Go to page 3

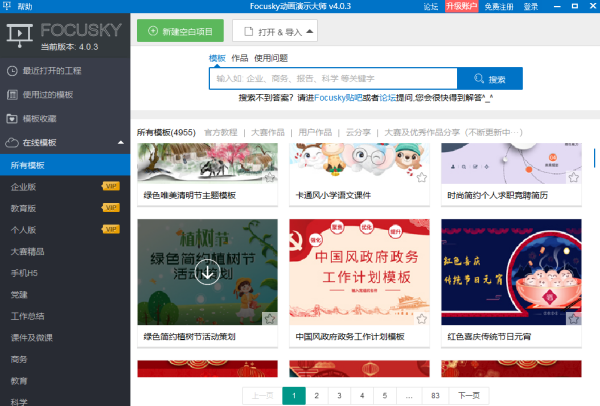coord(339,396)
